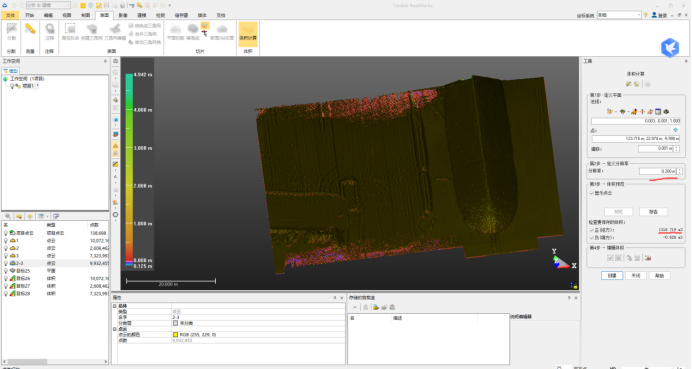
Task: Click the colored chart icon in Step 4
Action: click(x=648, y=258)
